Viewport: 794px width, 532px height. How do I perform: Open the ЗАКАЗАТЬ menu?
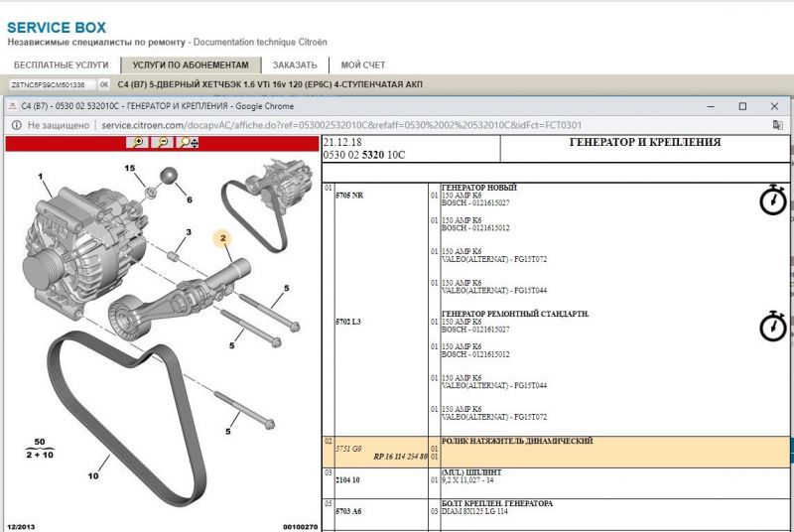pyautogui.click(x=294, y=65)
